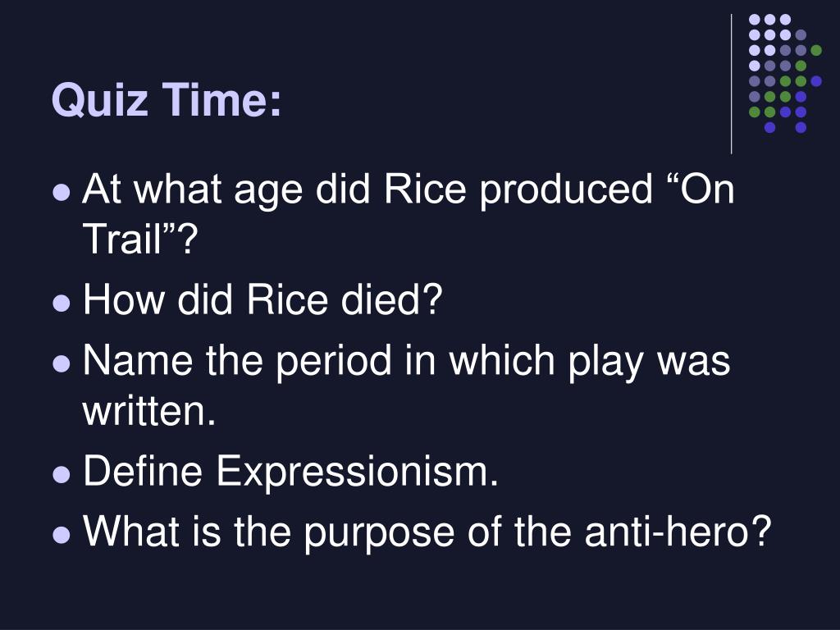Click the bullet before "What is the purpose"
Screen dimensions: 840x630
(x=62, y=535)
